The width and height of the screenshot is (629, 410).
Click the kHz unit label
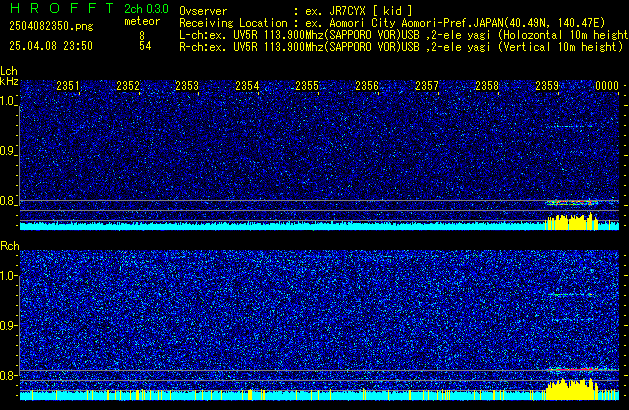pyautogui.click(x=9, y=81)
